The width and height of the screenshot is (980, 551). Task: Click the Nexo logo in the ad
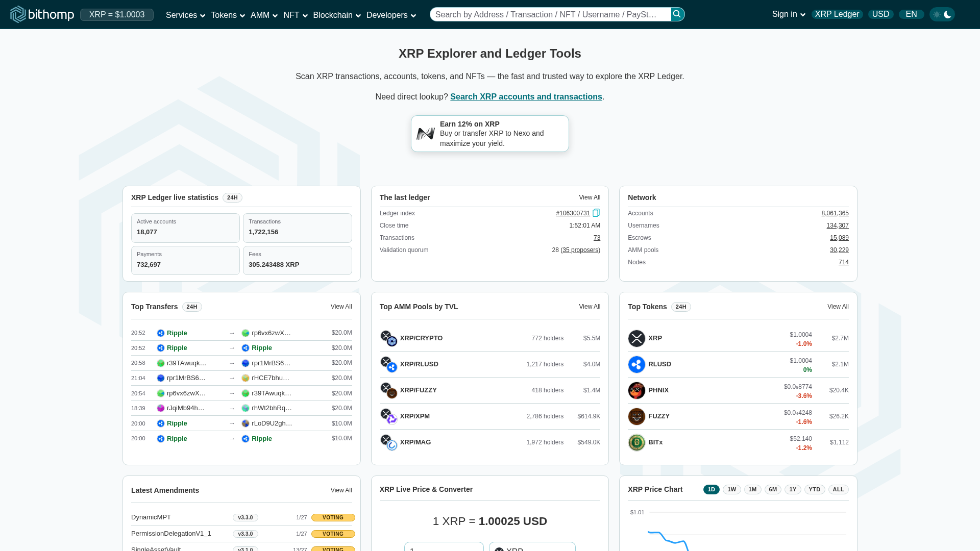[426, 134]
